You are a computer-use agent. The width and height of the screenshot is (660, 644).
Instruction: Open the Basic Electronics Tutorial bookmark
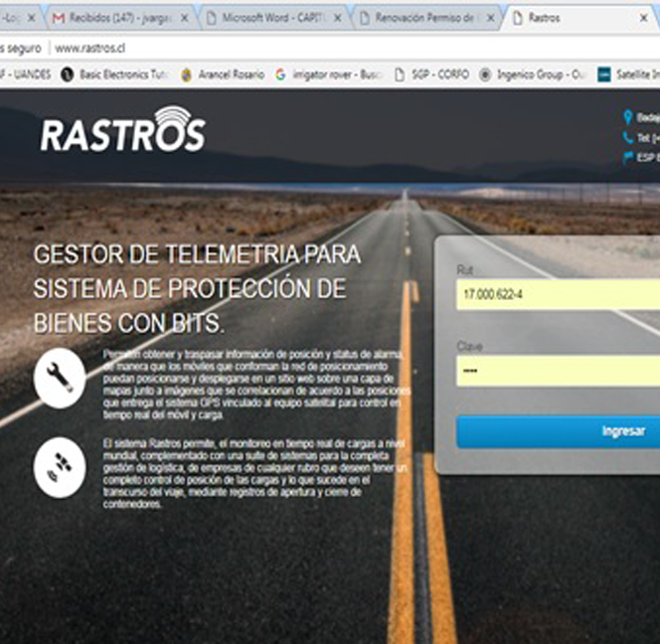[115, 75]
